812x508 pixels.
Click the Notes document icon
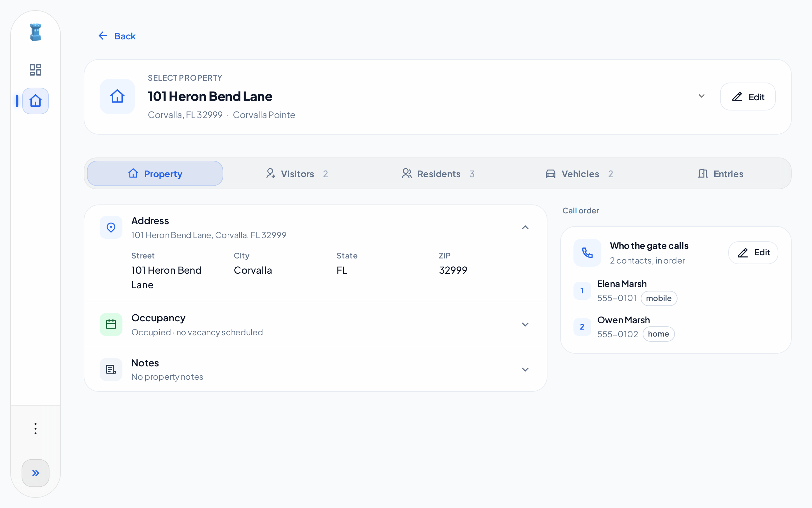click(x=111, y=370)
